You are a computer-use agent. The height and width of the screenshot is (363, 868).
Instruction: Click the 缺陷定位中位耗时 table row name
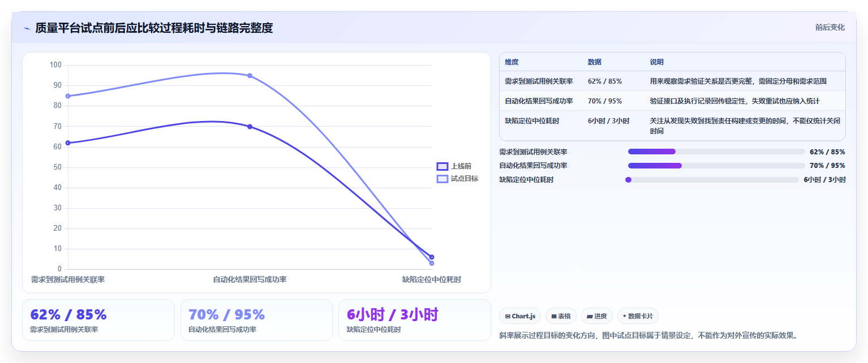click(532, 121)
